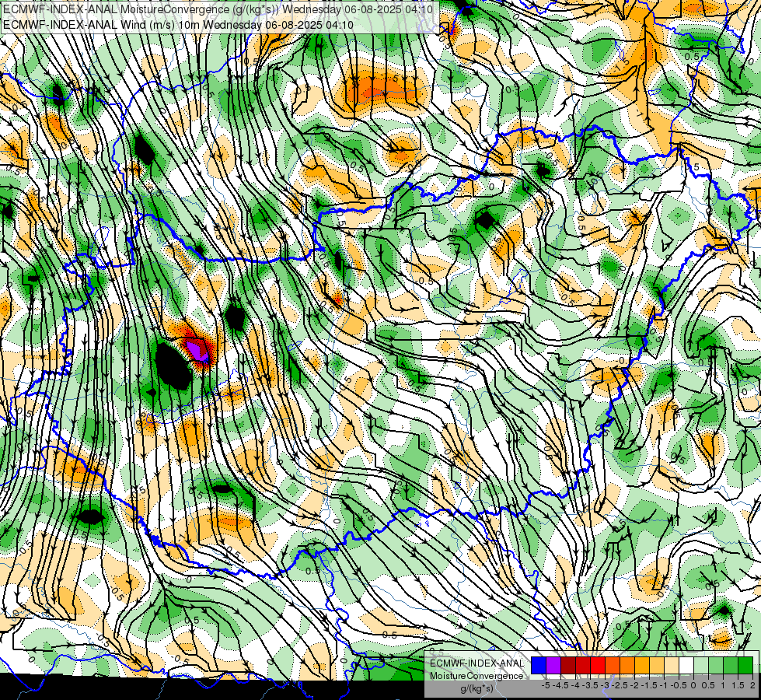This screenshot has height=700, width=761.
Task: Choose legend swatch between 0 and 0.5
Action: click(x=701, y=666)
